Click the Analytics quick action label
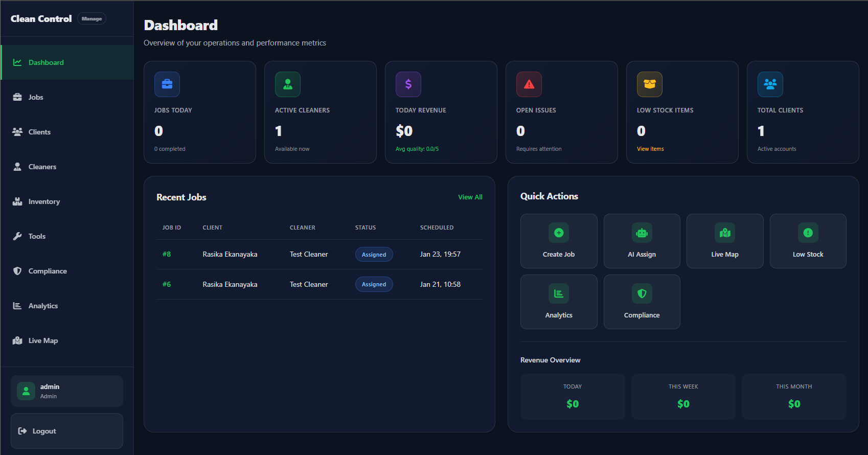868x455 pixels. point(559,315)
